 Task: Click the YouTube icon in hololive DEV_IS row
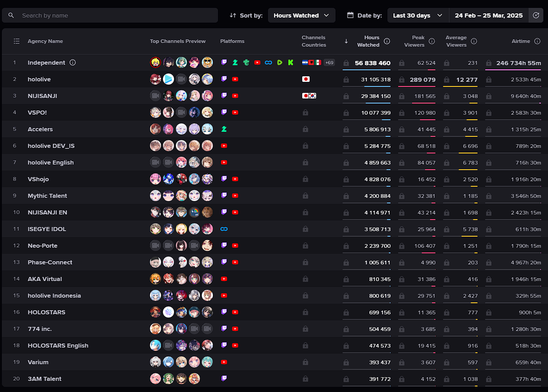coord(224,146)
